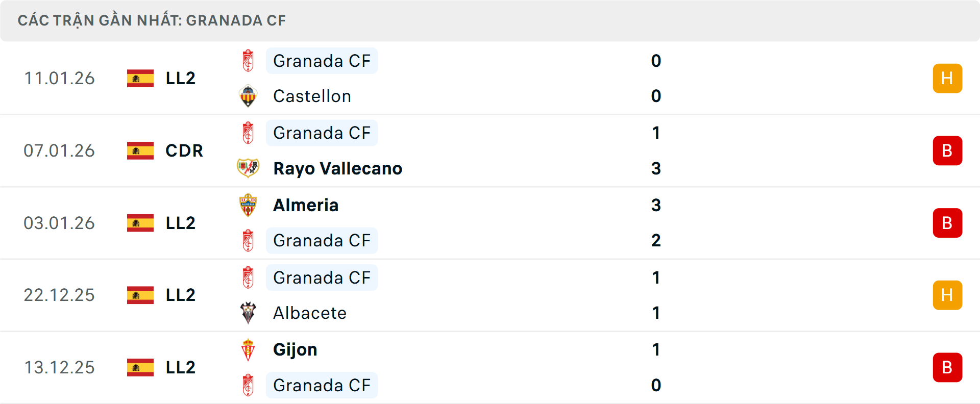Click the Almeria club crest
Screen dimensions: 980x404
point(248,205)
